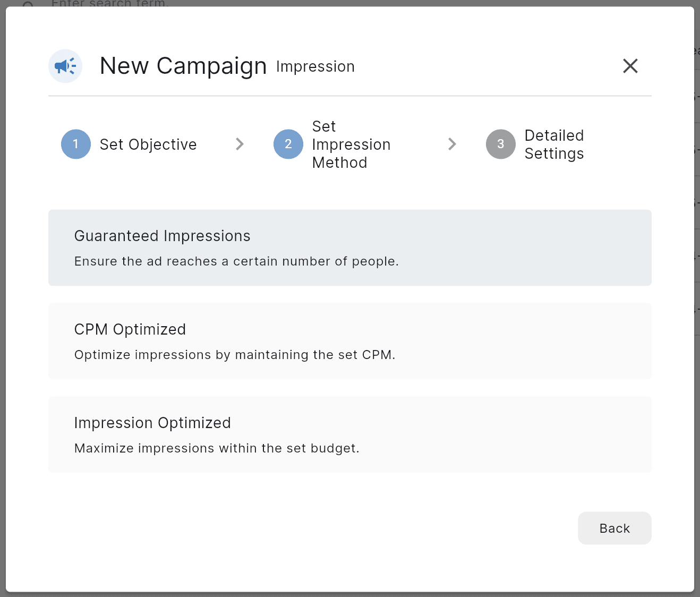Click the New Campaign title text
The width and height of the screenshot is (700, 597).
point(183,66)
